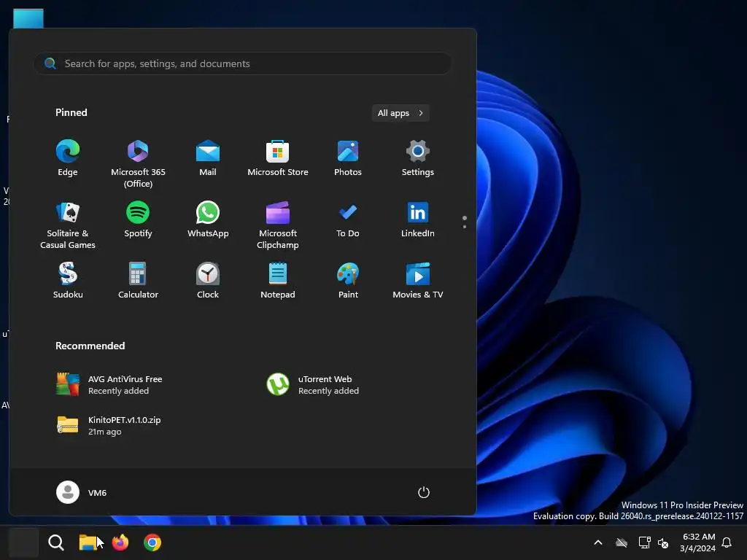Open Microsoft Clipchamp
Viewport: 747px width, 560px height.
(278, 225)
